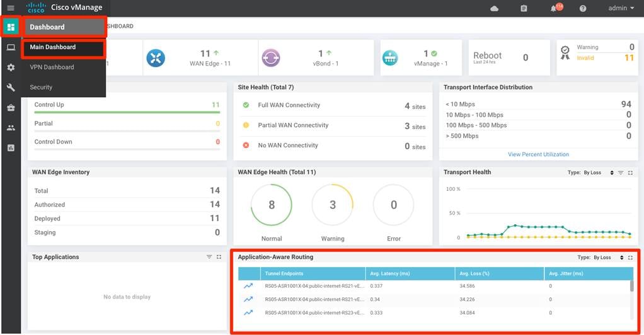Viewport: 644px width, 335px height.
Task: Expand the Application-Aware Routing panel to full screen
Action: [x=630, y=258]
